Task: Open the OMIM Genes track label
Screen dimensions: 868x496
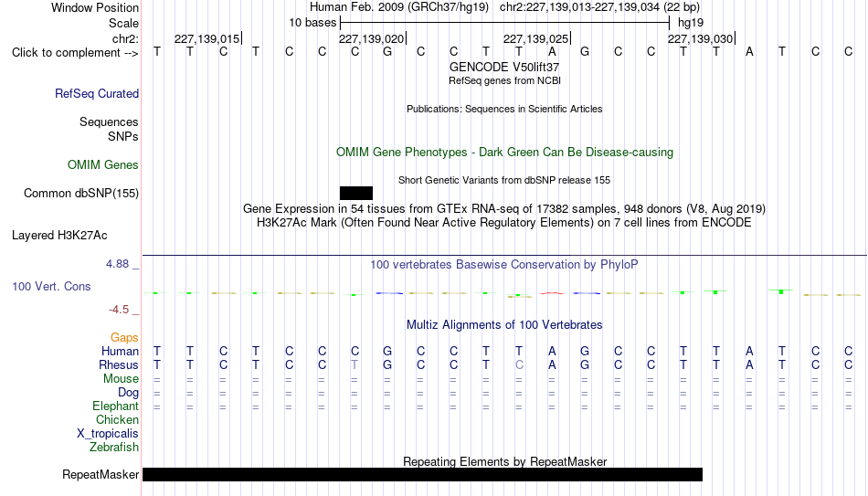Action: 102,165
